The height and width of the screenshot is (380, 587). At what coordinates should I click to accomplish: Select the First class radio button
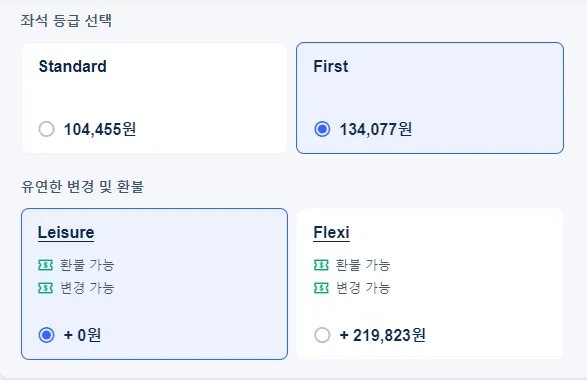[x=322, y=129]
